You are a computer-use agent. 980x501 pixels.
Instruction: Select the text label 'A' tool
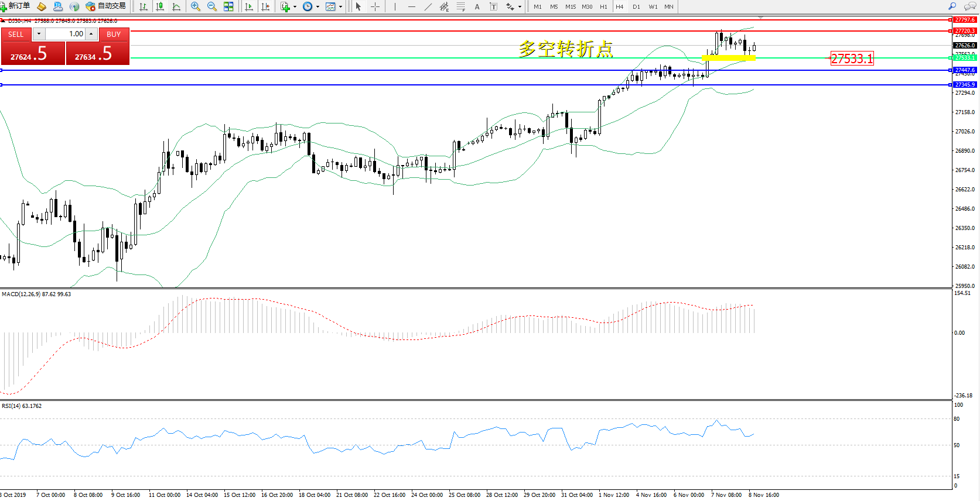(x=477, y=6)
